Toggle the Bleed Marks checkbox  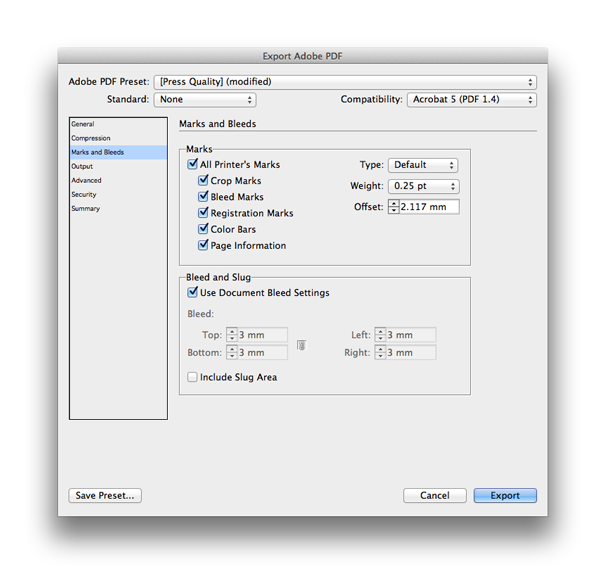(203, 196)
